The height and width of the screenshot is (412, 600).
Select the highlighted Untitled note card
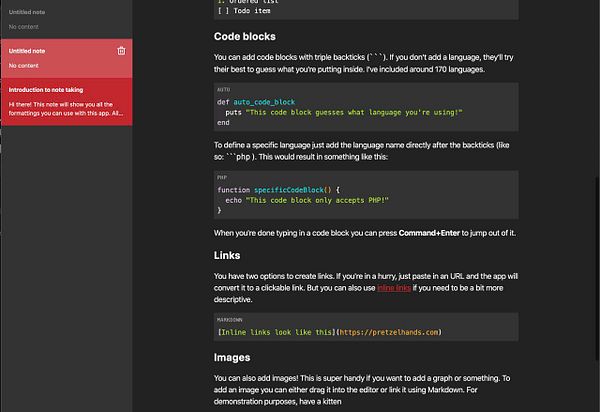point(66,58)
